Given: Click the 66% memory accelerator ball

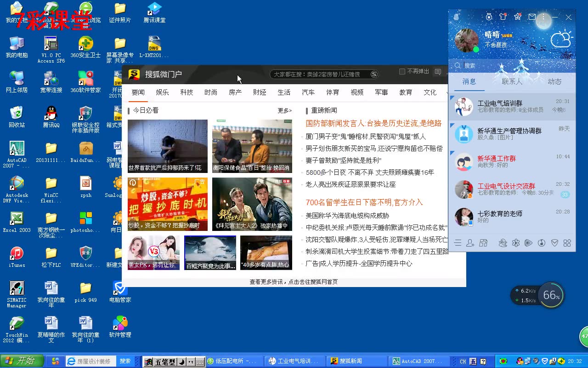Looking at the screenshot, I should pos(551,295).
